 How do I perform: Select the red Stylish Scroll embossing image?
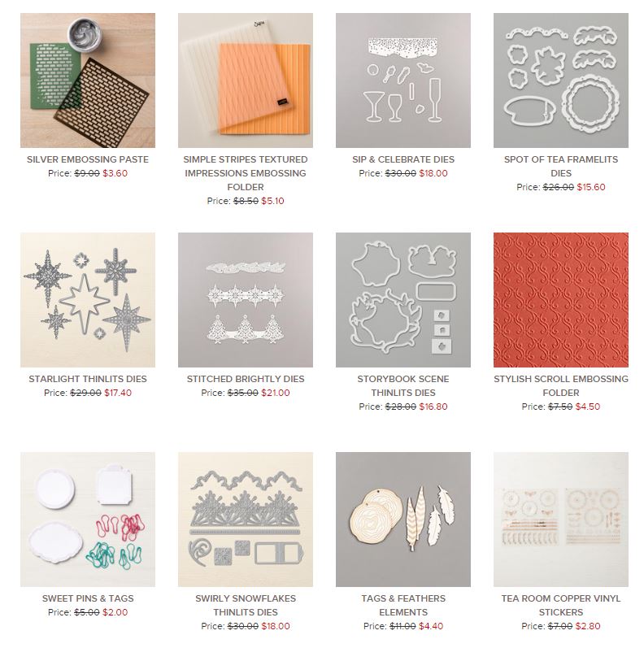(x=561, y=300)
